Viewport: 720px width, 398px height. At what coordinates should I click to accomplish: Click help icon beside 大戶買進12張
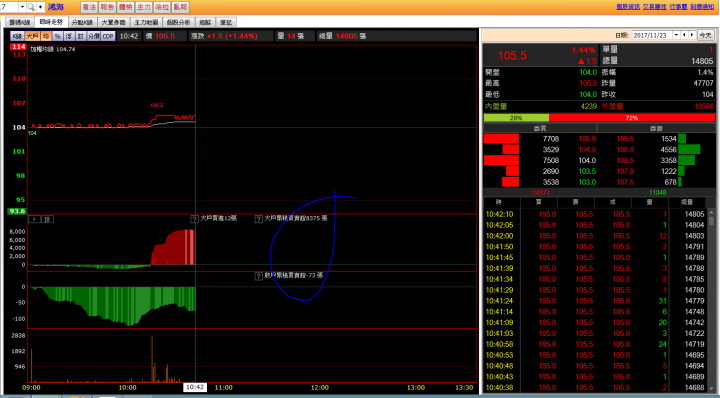194,219
